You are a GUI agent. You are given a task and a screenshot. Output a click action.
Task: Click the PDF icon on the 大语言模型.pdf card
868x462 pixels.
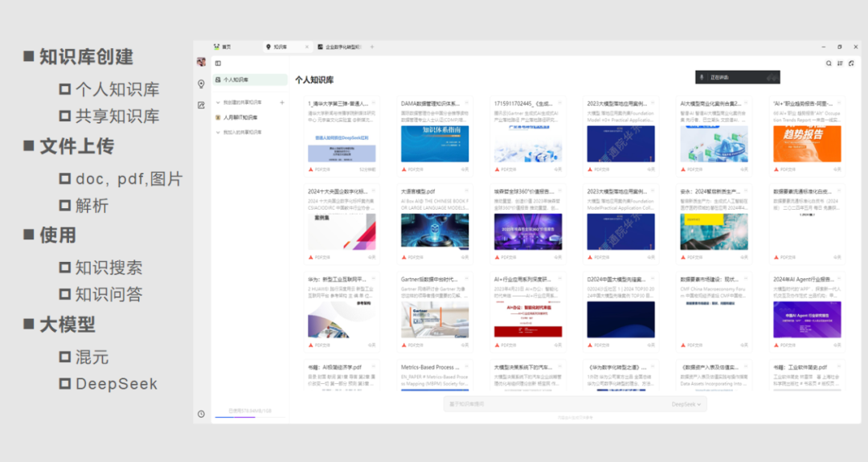tap(403, 257)
